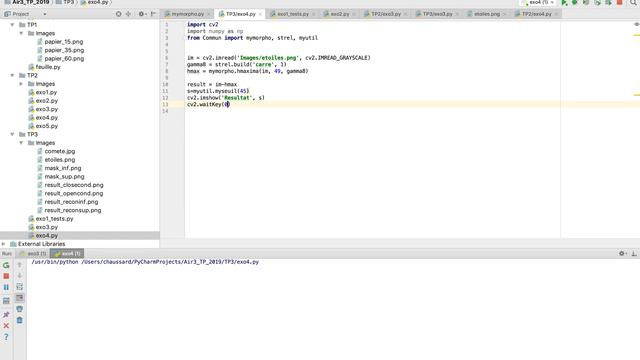The width and height of the screenshot is (640, 360).
Task: Close the TP3/exo4.py tab
Action: coord(260,14)
